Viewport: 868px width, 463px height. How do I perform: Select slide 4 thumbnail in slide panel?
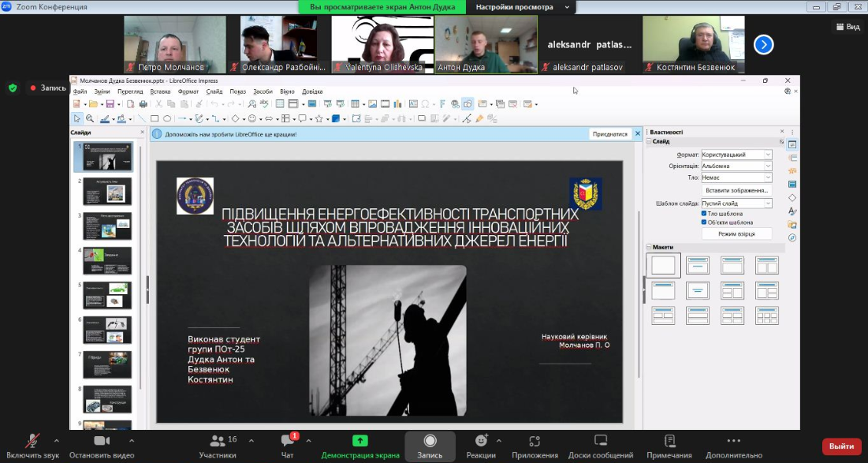pos(107,260)
